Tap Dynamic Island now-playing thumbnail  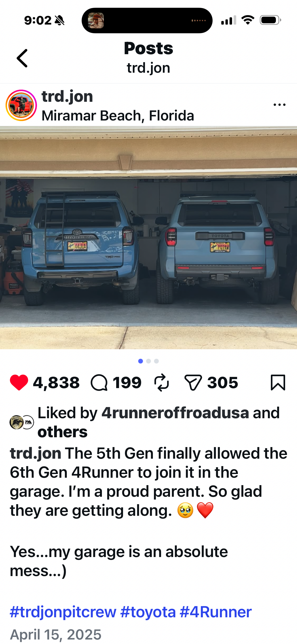point(96,20)
